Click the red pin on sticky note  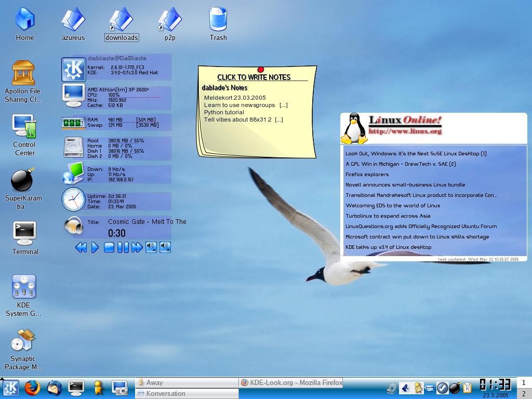point(261,70)
